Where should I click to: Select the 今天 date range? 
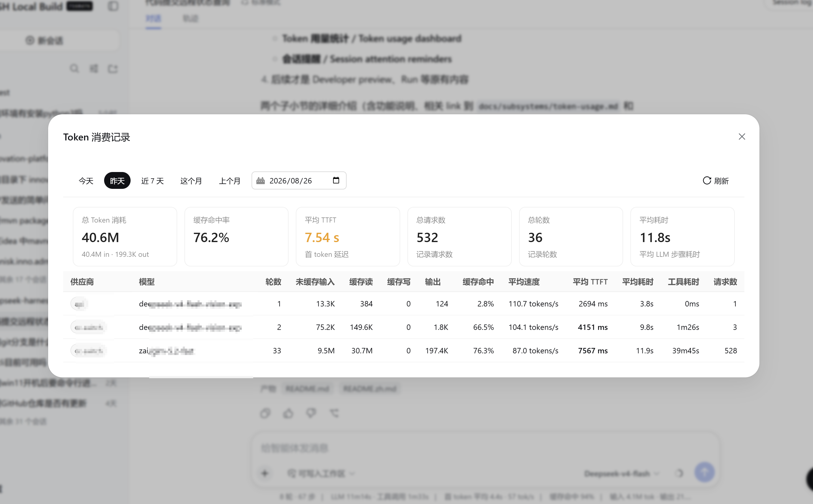(x=86, y=181)
